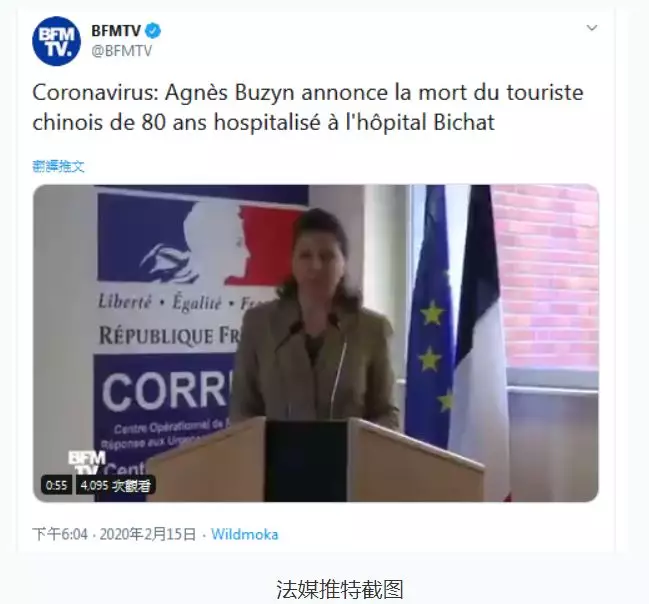Click the 翻譯推文 translate tweet link
This screenshot has width=649, height=604.
[58, 166]
